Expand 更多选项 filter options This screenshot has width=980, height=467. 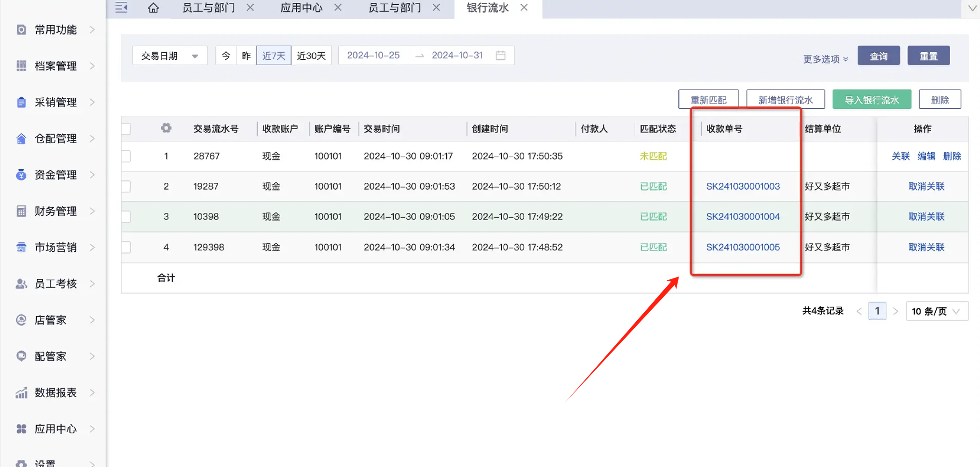pyautogui.click(x=825, y=59)
